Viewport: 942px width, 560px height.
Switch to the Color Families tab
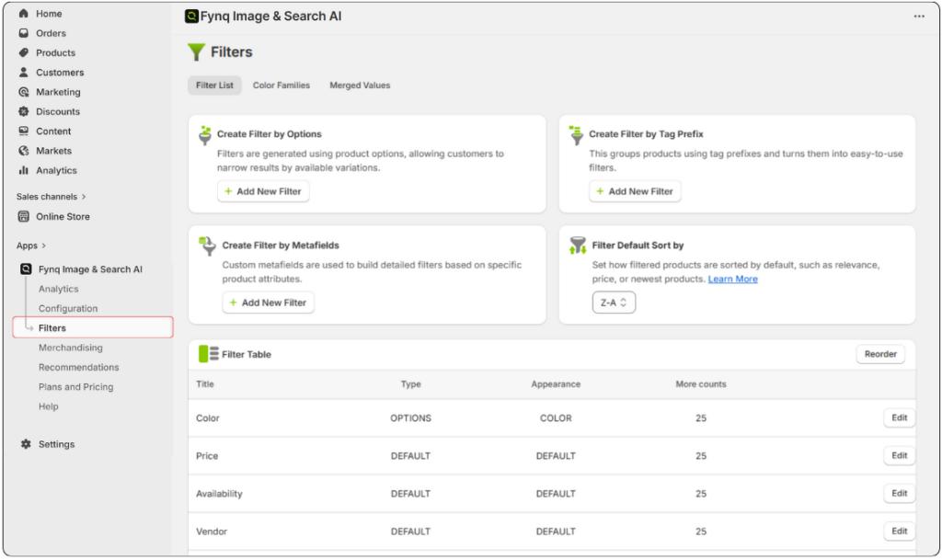tap(281, 86)
